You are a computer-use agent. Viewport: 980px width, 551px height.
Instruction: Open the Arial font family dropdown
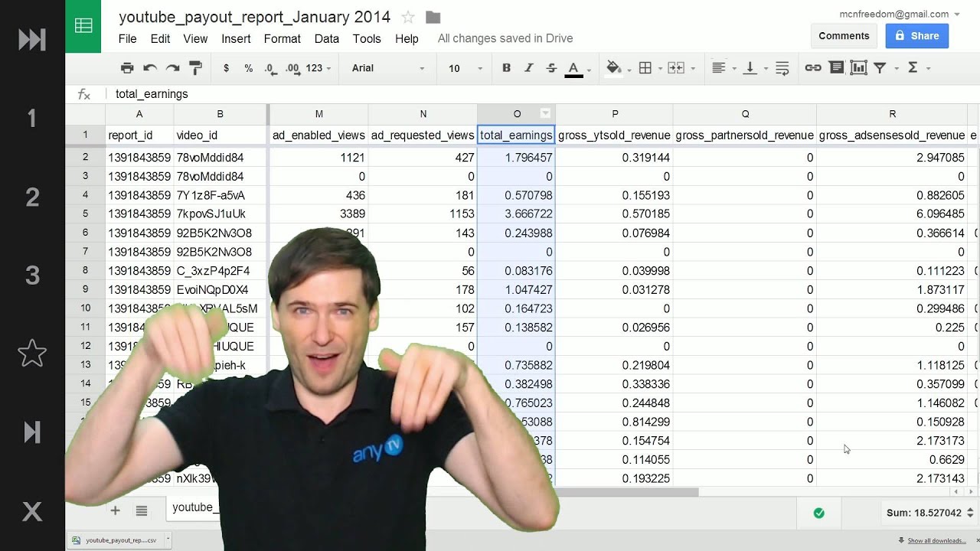[388, 68]
